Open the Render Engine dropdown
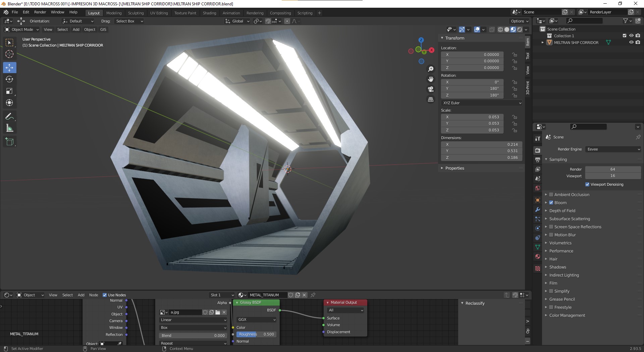644x352 pixels. pos(613,149)
